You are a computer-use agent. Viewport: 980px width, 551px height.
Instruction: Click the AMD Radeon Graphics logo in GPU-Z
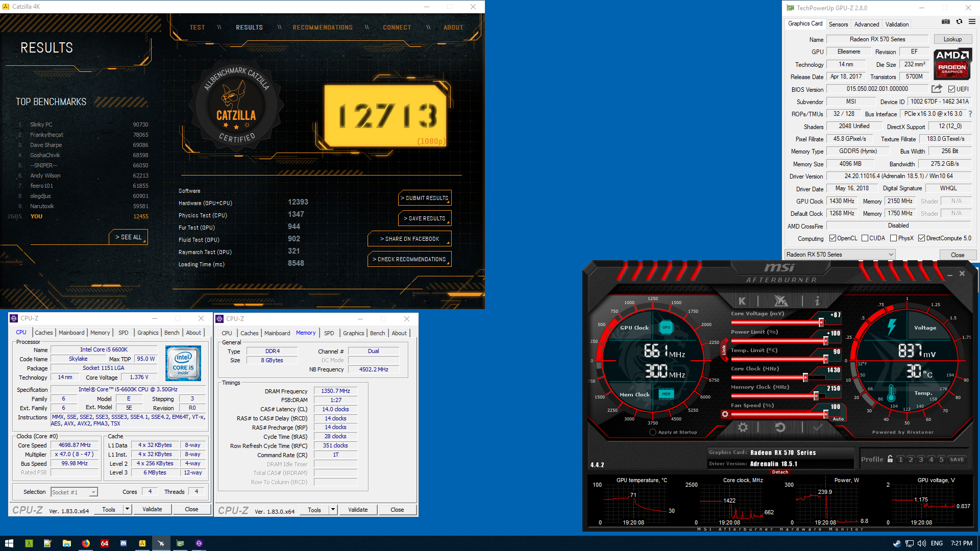tap(952, 64)
